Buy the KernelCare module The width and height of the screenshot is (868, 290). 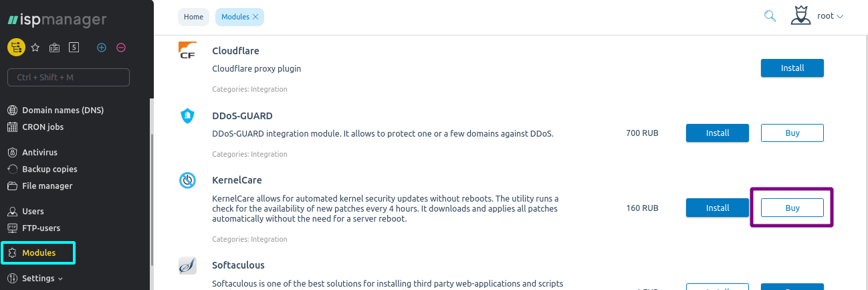coord(792,208)
